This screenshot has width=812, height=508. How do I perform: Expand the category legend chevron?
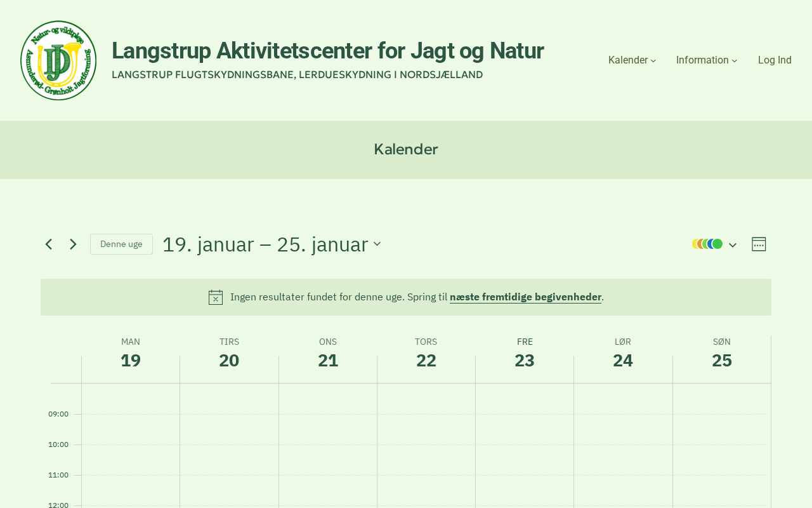(x=733, y=245)
